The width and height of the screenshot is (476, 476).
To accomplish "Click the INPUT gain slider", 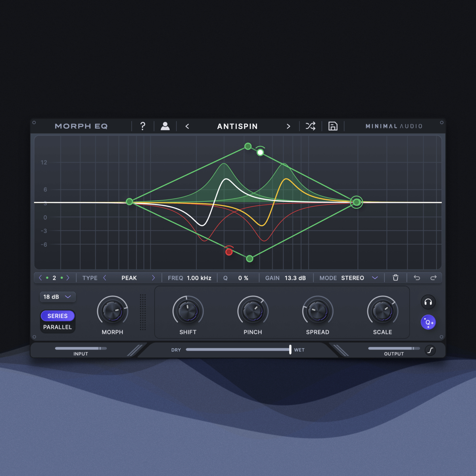I will tap(81, 348).
